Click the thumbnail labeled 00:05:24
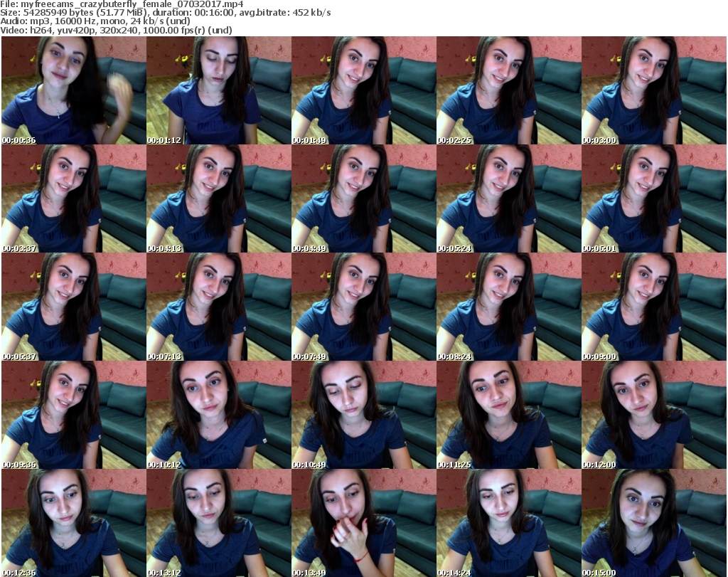This screenshot has height=577, width=728. click(x=509, y=198)
